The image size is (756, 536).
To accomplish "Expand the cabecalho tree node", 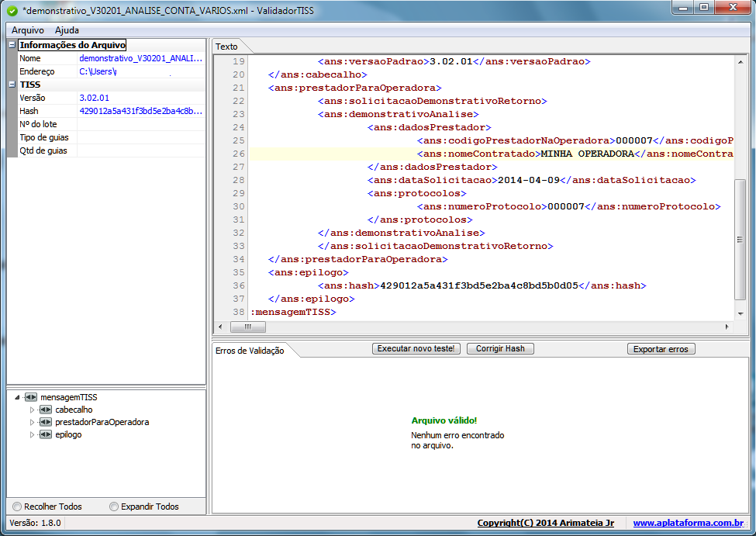I will [x=33, y=410].
